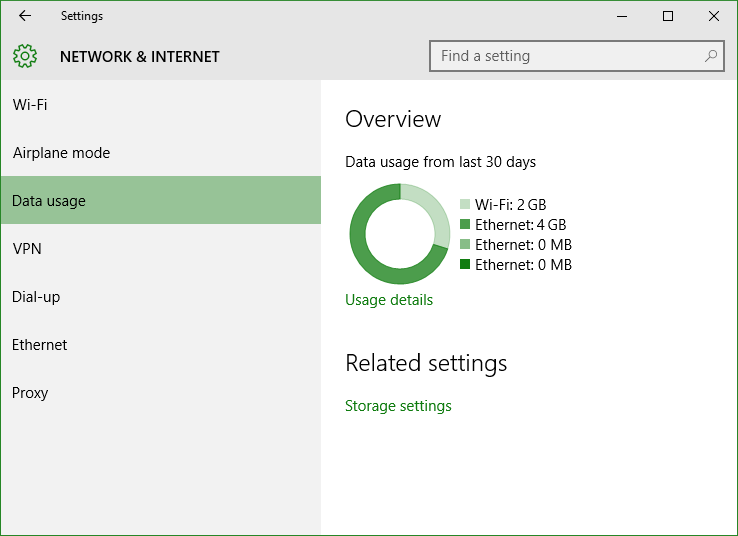
Task: Click the Settings gear icon
Action: [25, 56]
